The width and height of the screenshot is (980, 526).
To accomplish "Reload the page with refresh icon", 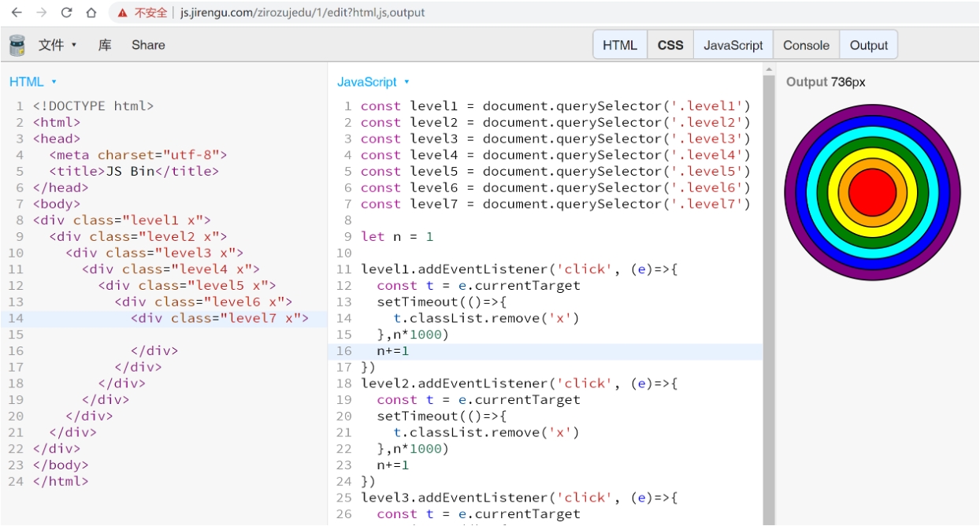I will pyautogui.click(x=67, y=13).
